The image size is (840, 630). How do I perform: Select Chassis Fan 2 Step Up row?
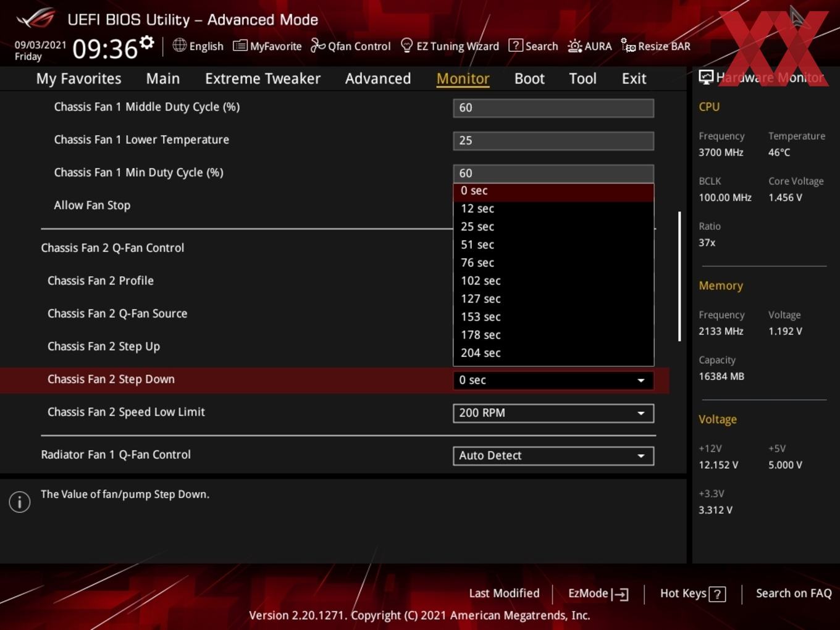click(x=104, y=346)
